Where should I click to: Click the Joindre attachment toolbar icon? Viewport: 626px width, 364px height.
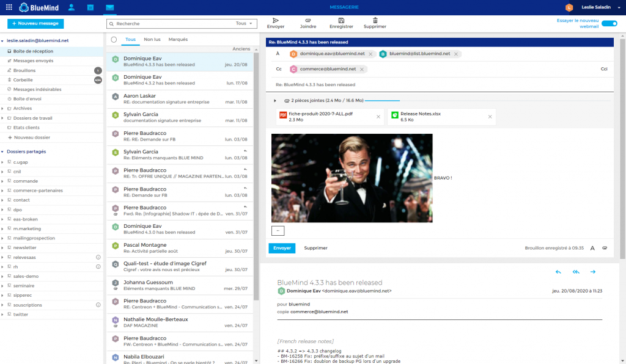coord(307,20)
